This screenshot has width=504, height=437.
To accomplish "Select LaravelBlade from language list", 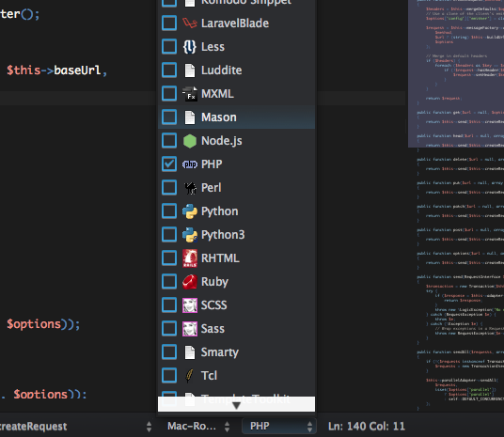I will pos(235,23).
